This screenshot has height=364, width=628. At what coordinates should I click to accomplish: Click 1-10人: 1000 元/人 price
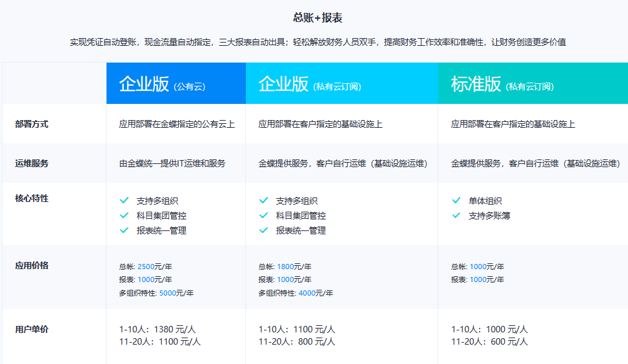click(x=489, y=329)
